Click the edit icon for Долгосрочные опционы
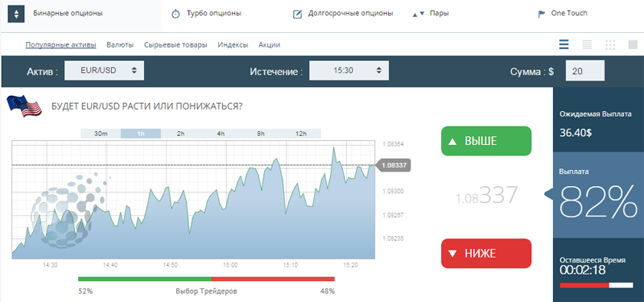This screenshot has width=644, height=302. 297,14
